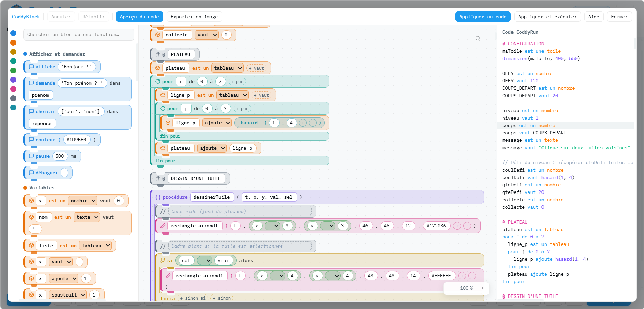
Task: Click speech icon on 'choisir' block
Action: point(31,111)
